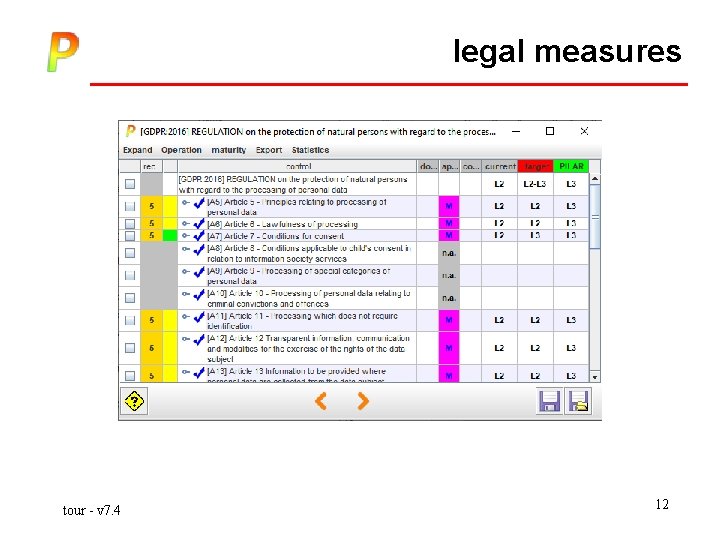Click the table scrollbar down arrow

pos(595,377)
